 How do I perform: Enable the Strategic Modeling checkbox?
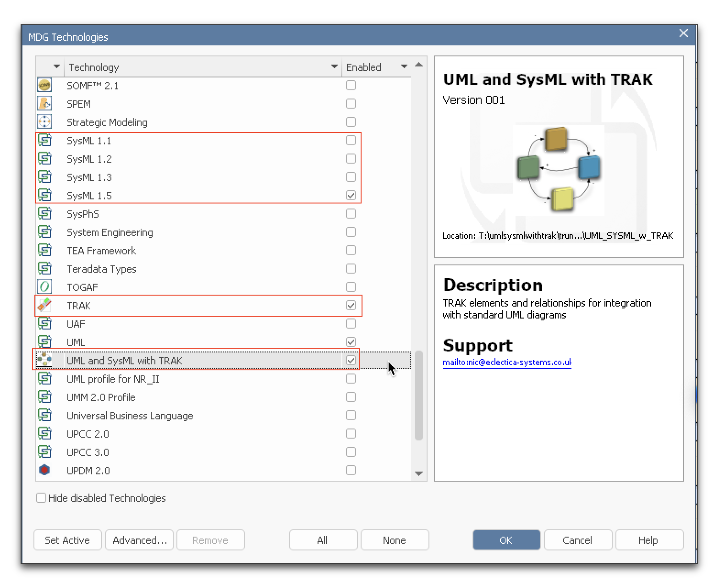351,122
